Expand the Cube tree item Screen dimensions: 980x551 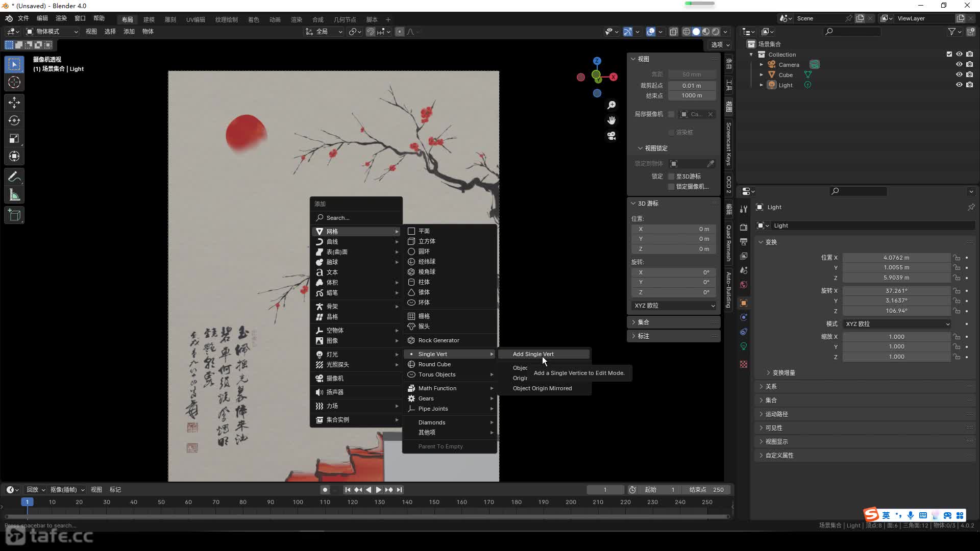[x=761, y=75]
